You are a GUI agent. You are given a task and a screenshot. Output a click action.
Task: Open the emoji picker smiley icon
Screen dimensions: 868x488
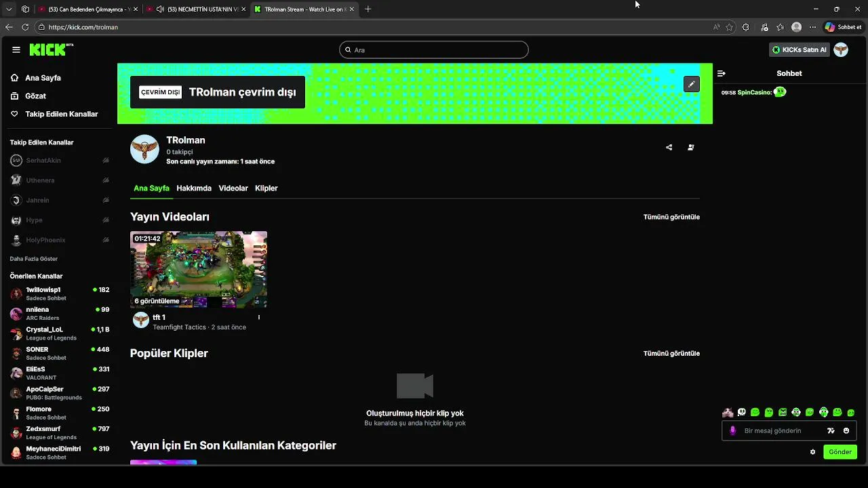point(846,430)
